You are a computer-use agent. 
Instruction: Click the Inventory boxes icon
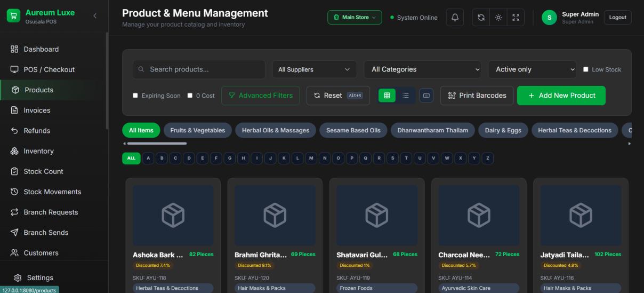click(14, 151)
